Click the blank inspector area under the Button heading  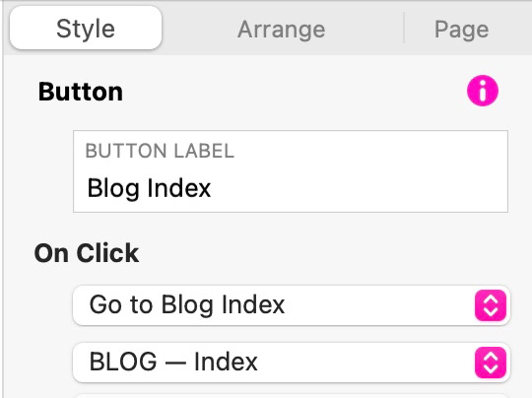point(37,171)
